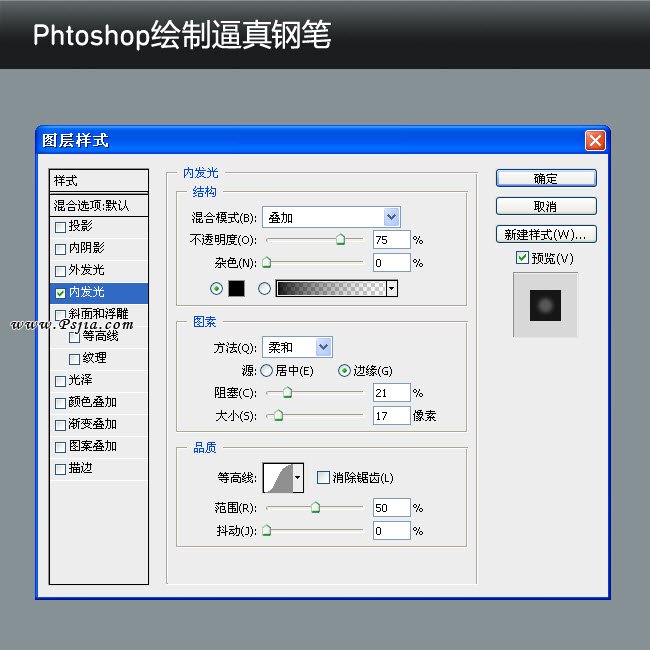Click the 抖动 value field
This screenshot has height=650, width=650.
391,530
